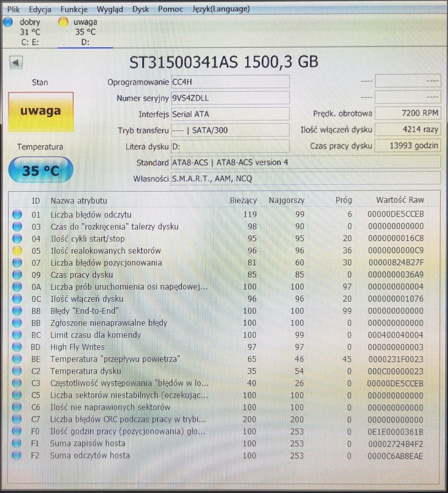Click the Własności field S.M.A.R.T., AAM, NCQ
Screen dimensions: 448x493
(306, 178)
